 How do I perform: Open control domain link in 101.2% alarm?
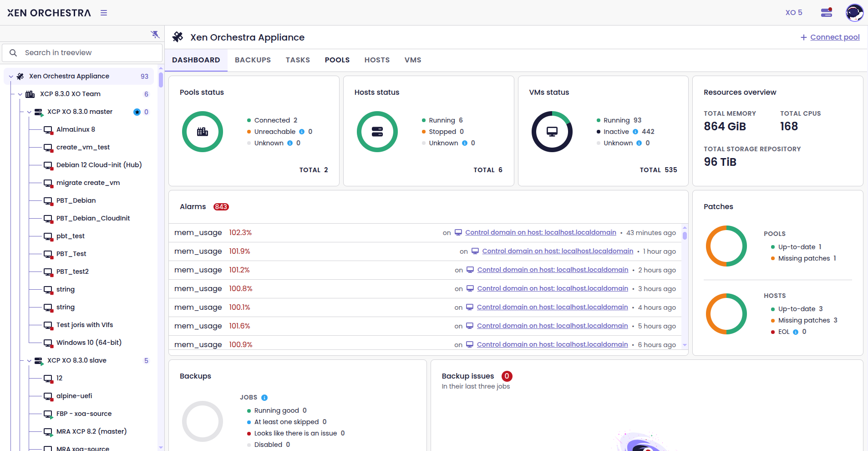click(x=553, y=270)
